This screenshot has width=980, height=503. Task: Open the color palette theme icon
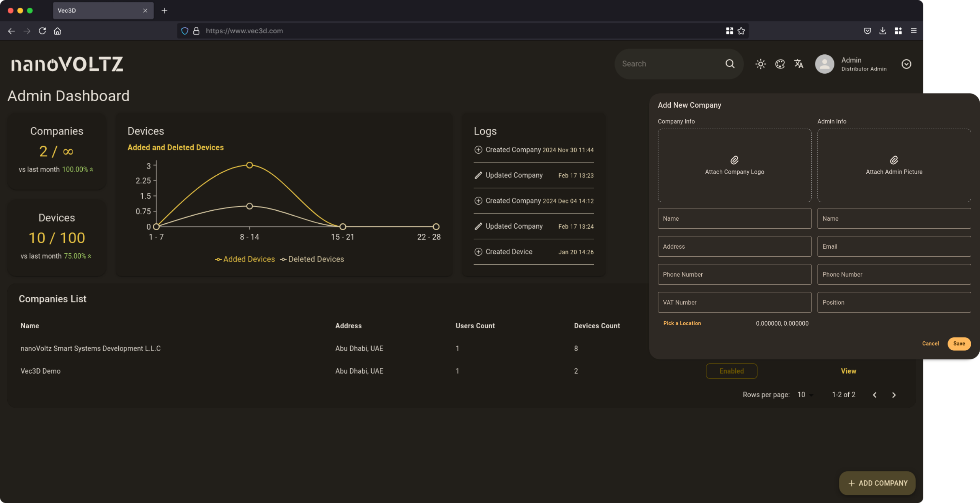coord(780,64)
